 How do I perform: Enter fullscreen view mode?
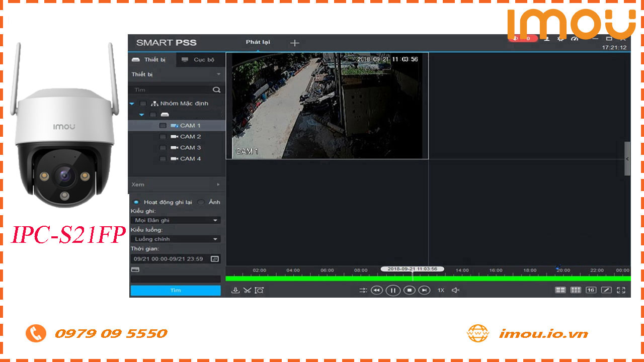tap(621, 290)
